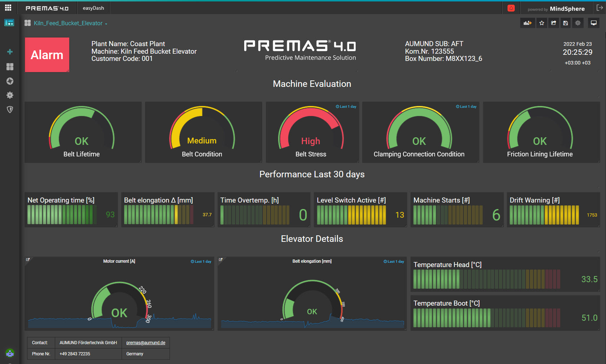Viewport: 606px width, 364px height.
Task: Click the Drift Warning bar gauge
Action: click(544, 215)
